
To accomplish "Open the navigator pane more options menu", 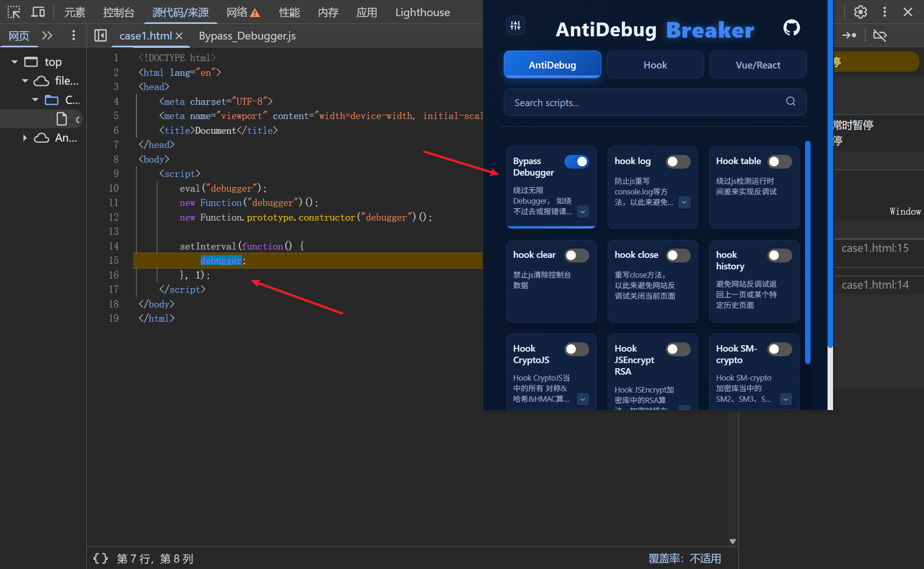I will (73, 35).
